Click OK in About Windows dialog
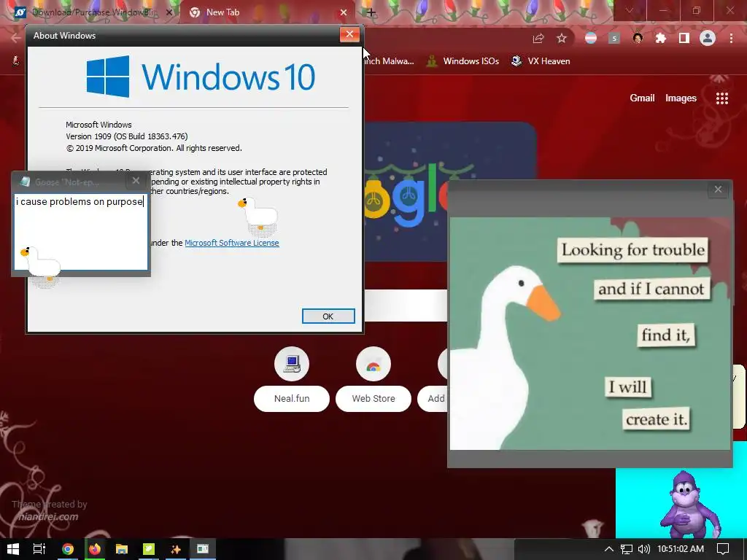 pos(328,316)
